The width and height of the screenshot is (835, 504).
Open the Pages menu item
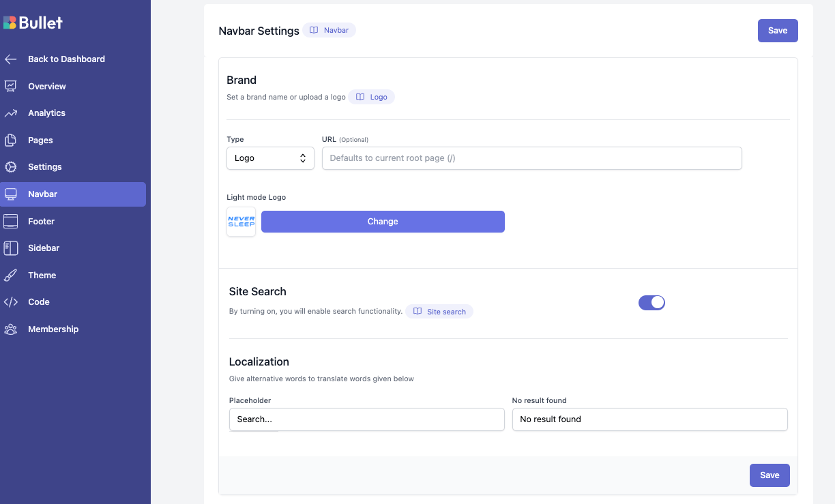[x=40, y=140]
